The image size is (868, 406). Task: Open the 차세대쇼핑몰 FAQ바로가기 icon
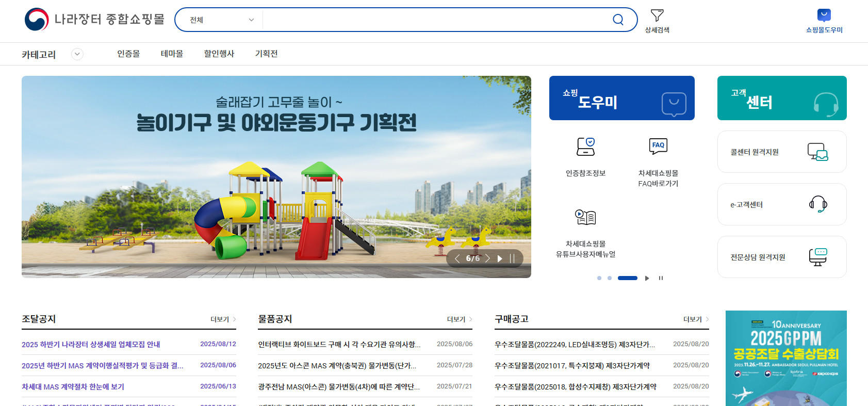pyautogui.click(x=658, y=147)
